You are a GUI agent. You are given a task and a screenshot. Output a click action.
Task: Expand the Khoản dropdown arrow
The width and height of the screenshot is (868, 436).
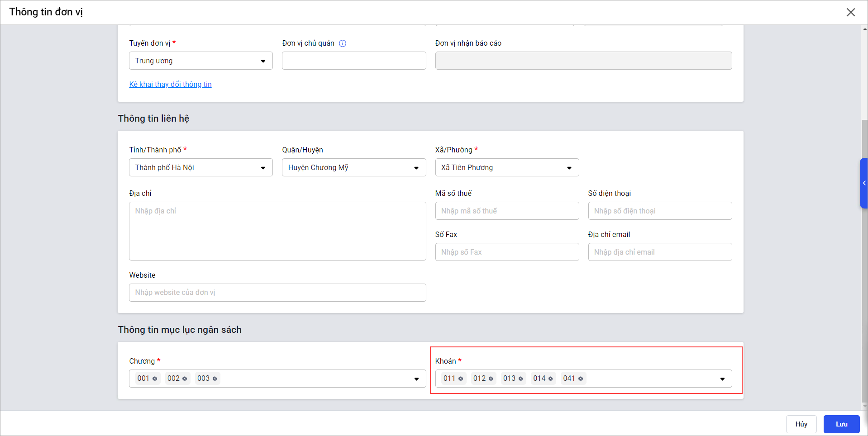point(722,379)
